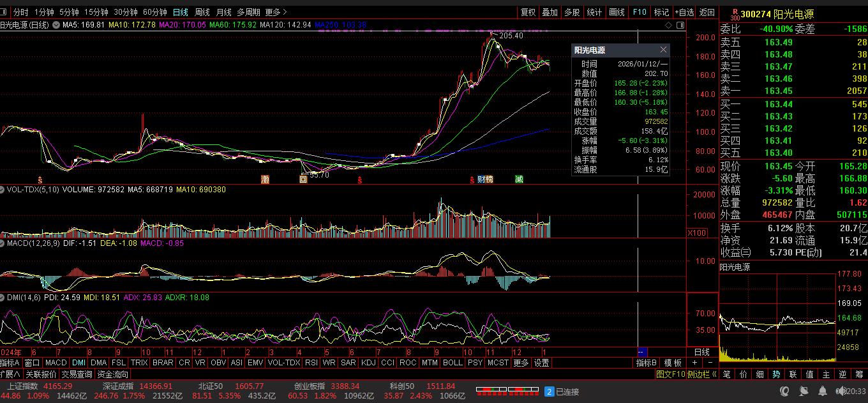Screen dimensions: 868x403
Task: Click the blue time-axis cursor marker
Action: point(643,352)
